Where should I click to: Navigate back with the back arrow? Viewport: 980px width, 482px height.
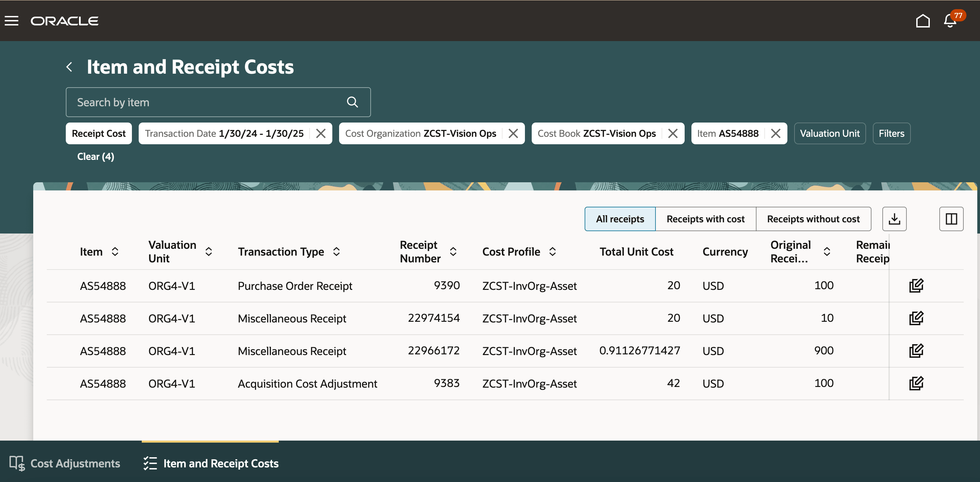70,66
